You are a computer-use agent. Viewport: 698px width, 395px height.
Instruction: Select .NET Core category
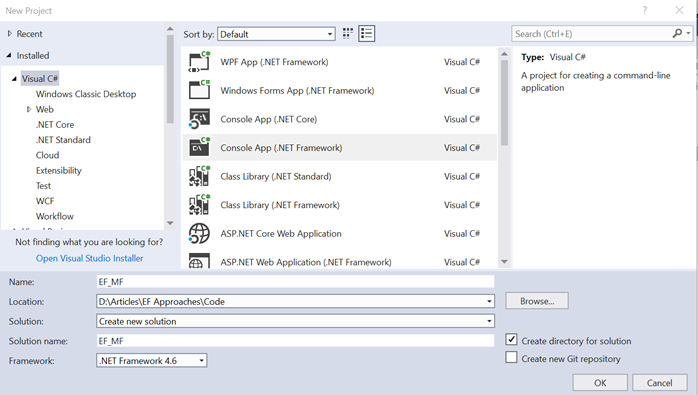(x=55, y=125)
